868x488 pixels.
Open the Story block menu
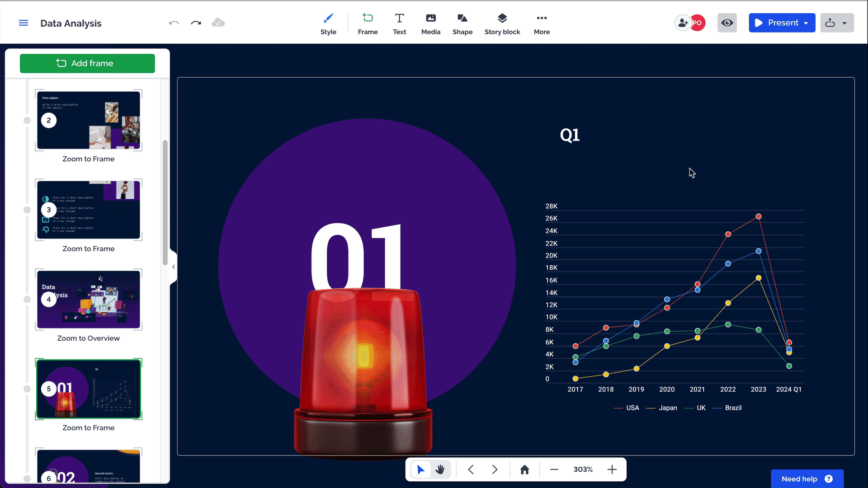point(502,24)
